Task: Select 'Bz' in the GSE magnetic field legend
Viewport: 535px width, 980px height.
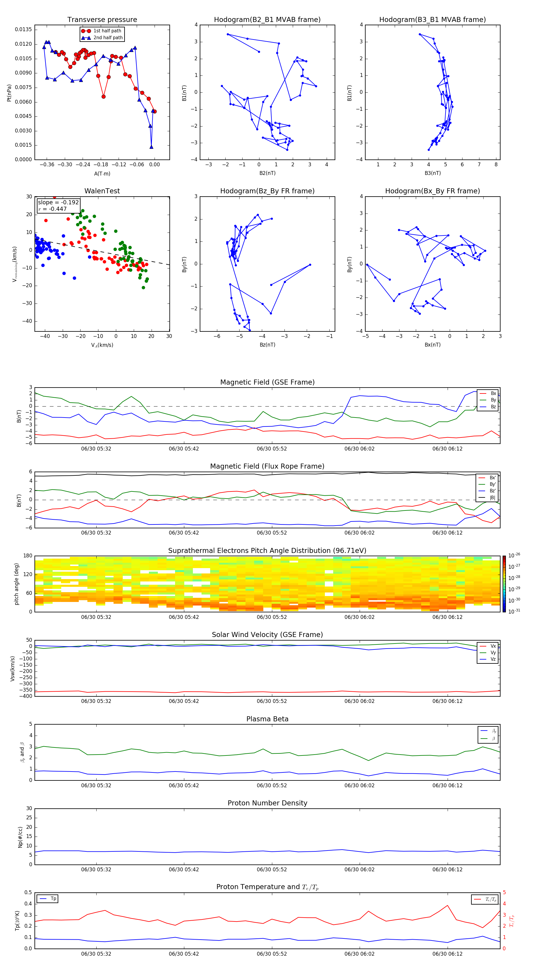Action: coord(488,407)
